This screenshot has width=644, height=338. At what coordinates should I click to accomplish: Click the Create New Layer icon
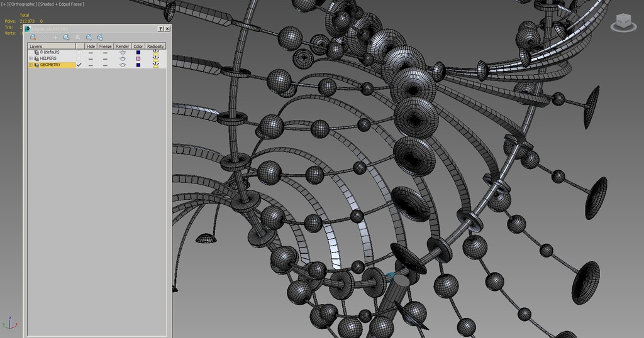[33, 38]
